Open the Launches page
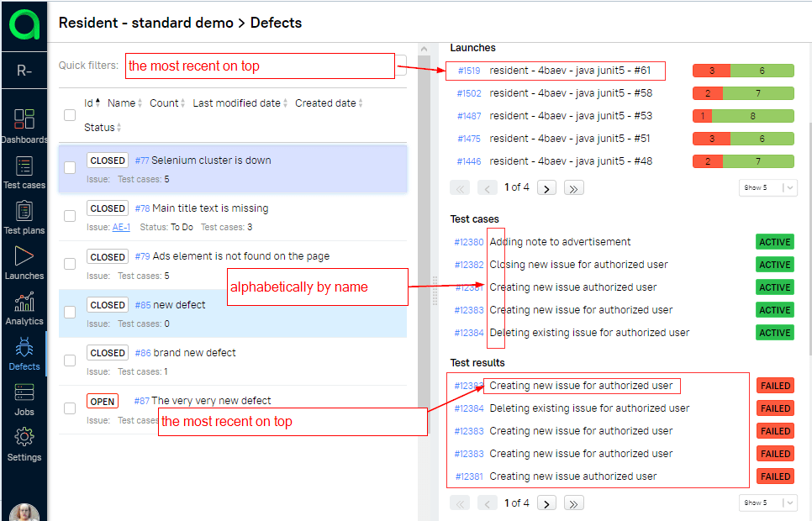Screen dimensions: 812x521 [24, 262]
